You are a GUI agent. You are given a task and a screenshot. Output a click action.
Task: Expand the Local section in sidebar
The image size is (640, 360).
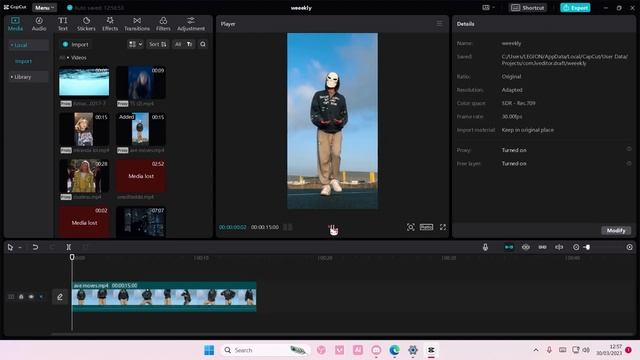(x=28, y=45)
